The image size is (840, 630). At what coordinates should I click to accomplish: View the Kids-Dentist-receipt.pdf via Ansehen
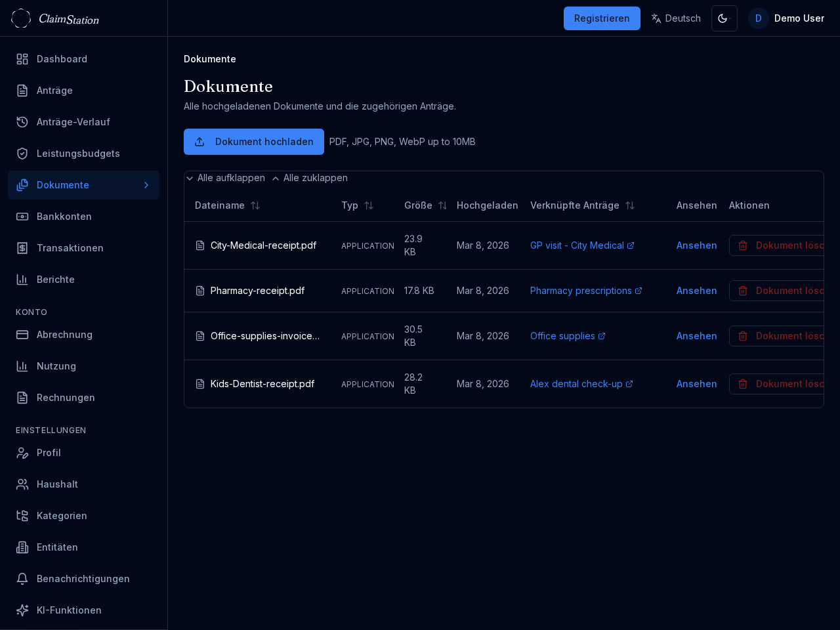click(x=696, y=384)
